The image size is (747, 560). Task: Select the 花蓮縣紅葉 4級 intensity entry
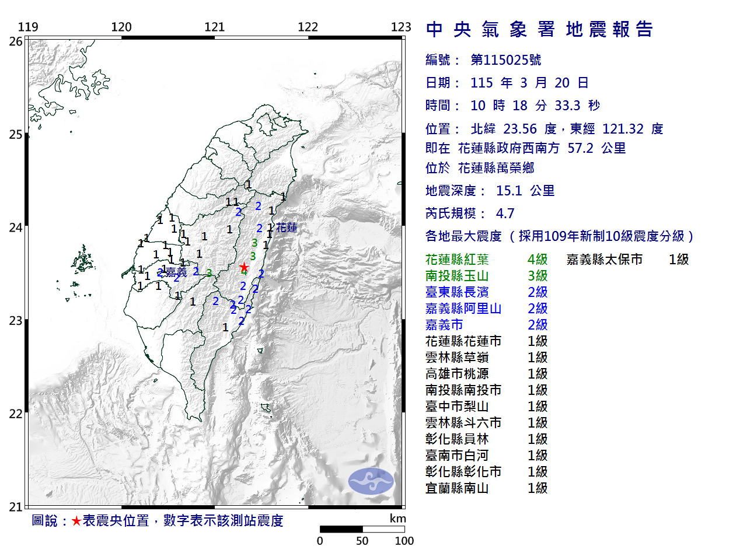coord(486,260)
